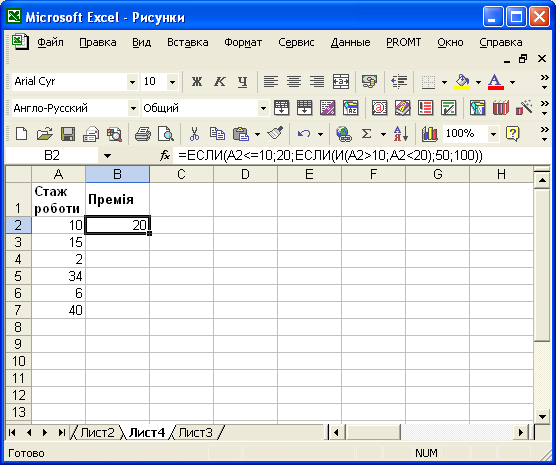
Task: Align cell text right
Action: click(x=317, y=82)
